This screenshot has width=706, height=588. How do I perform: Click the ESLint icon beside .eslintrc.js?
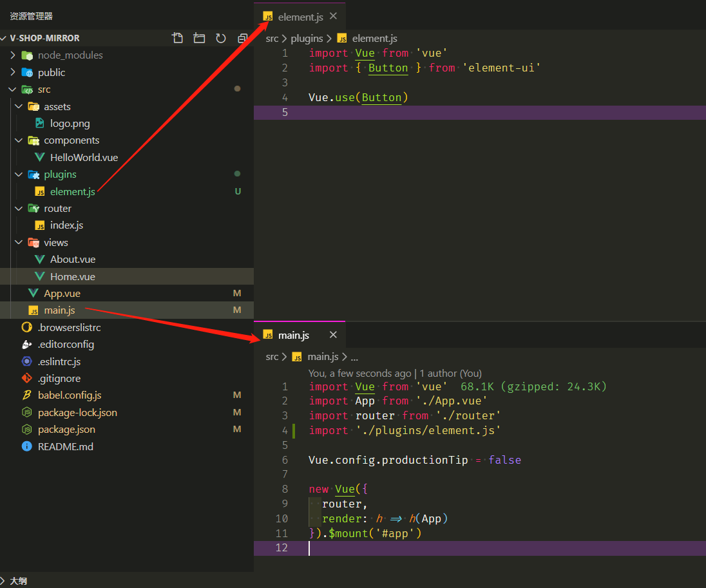pos(27,361)
